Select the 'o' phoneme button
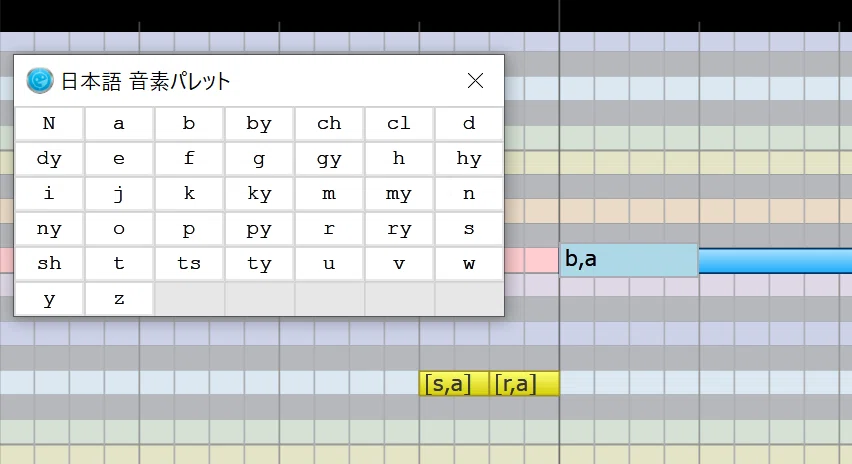 (x=119, y=229)
